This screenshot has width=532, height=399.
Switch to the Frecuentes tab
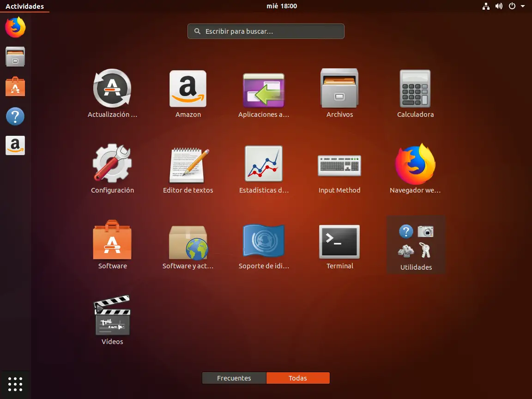(x=234, y=378)
